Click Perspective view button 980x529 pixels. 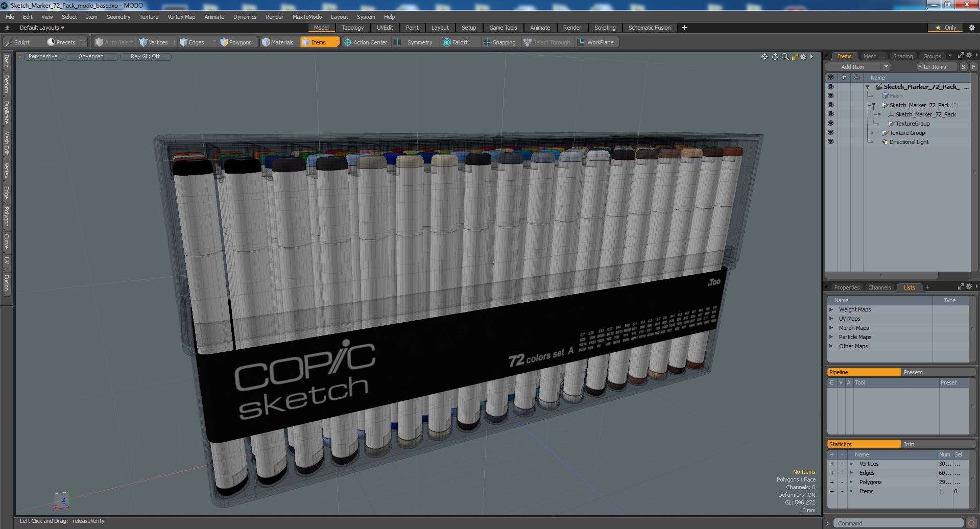tap(43, 57)
